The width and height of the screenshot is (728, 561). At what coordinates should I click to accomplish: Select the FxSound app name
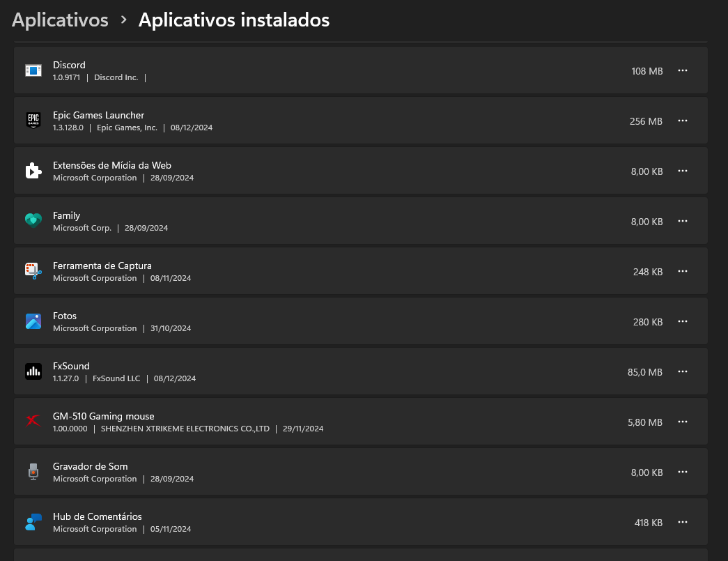point(71,366)
